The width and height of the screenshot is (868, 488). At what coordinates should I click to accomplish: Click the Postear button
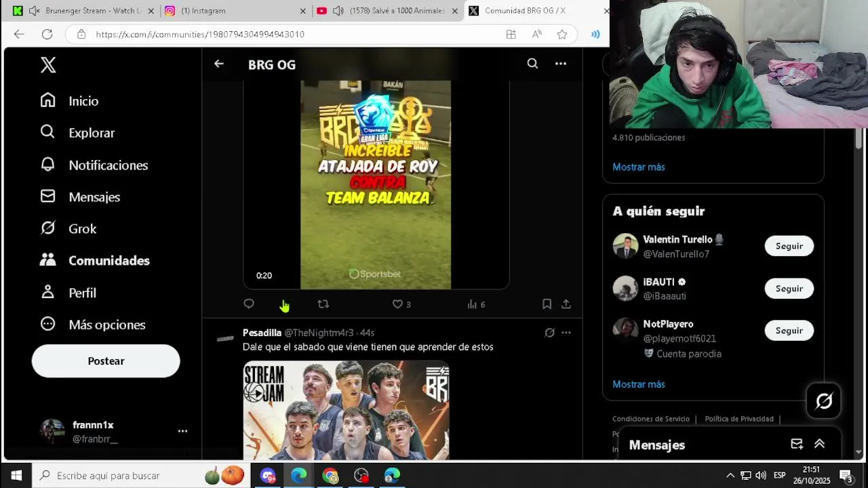tap(106, 361)
